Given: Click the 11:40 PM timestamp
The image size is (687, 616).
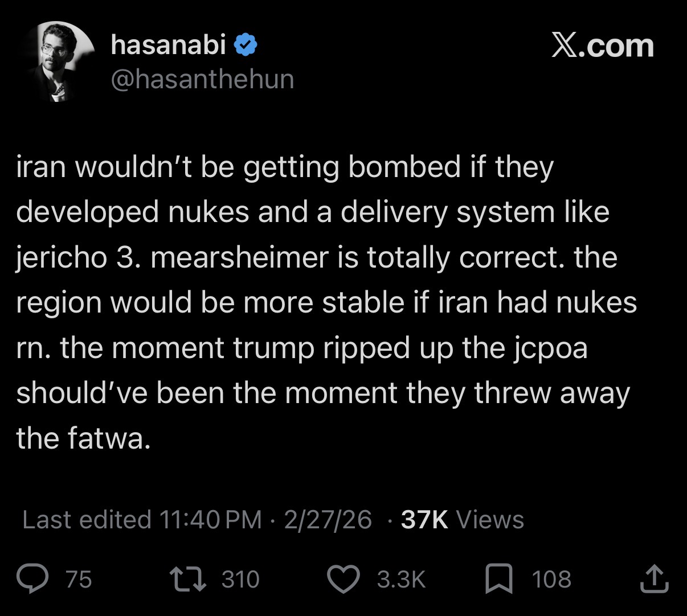Looking at the screenshot, I should pos(210,520).
